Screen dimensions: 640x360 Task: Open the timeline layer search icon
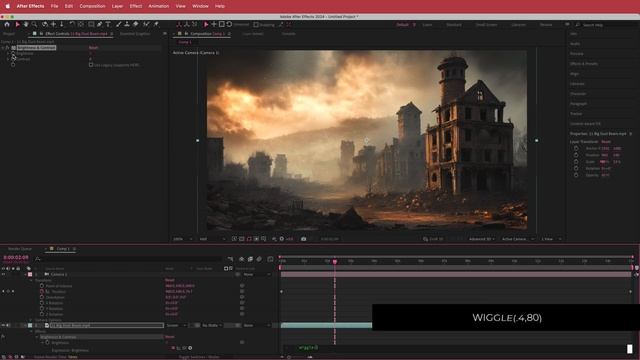click(x=38, y=259)
